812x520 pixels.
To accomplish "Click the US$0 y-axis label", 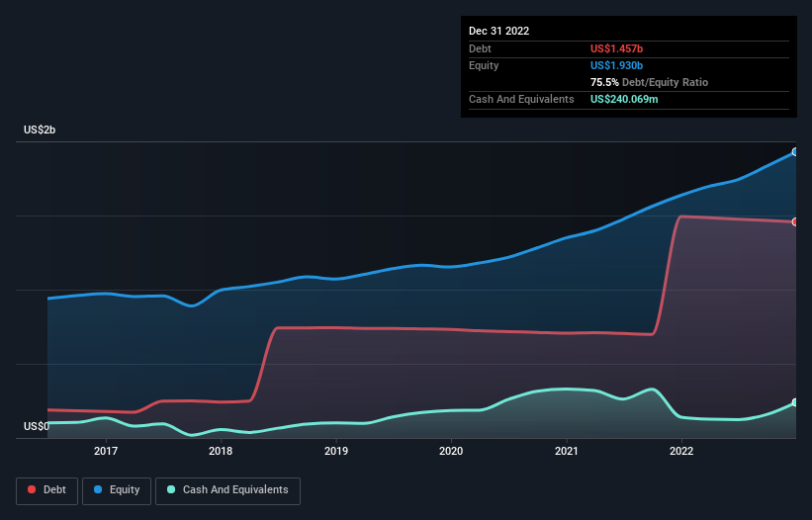I will click(x=37, y=426).
